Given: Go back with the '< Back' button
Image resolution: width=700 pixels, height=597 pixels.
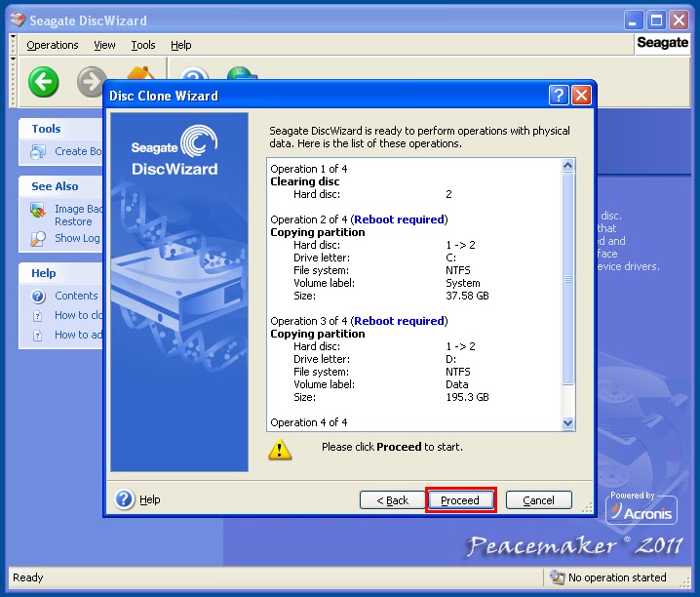Looking at the screenshot, I should 393,500.
